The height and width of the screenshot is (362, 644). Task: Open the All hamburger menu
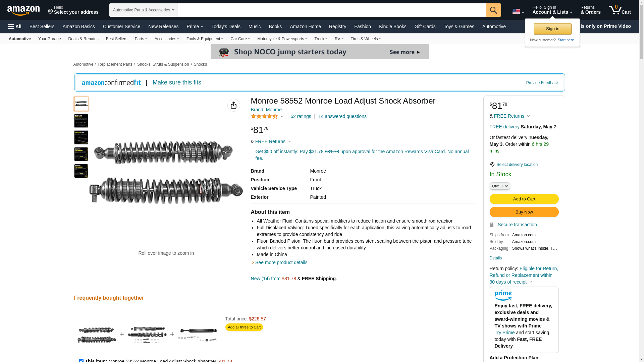click(15, 26)
